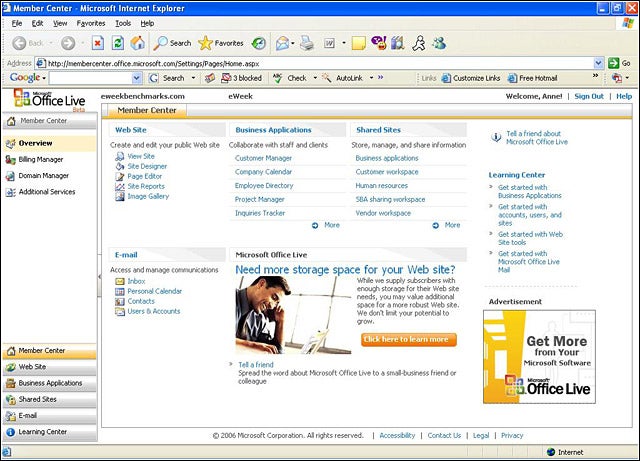Click the Inbox envelope icon
640x461 pixels.
click(120, 281)
